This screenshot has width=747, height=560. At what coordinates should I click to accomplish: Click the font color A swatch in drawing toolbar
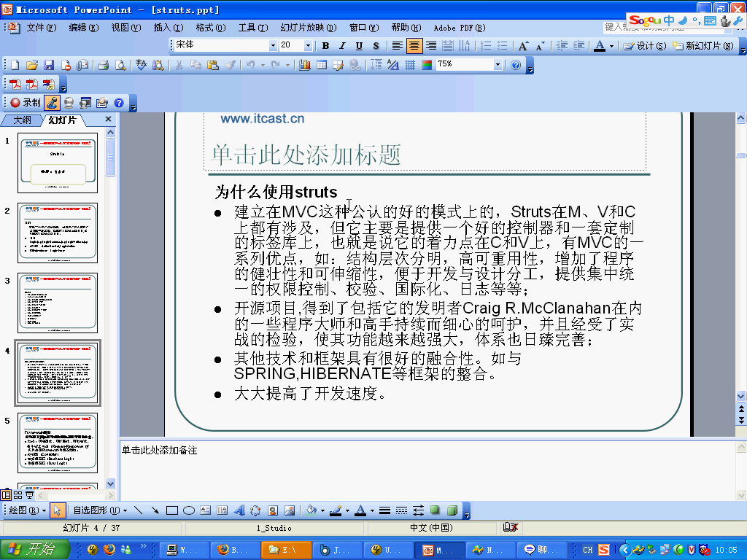(x=360, y=510)
